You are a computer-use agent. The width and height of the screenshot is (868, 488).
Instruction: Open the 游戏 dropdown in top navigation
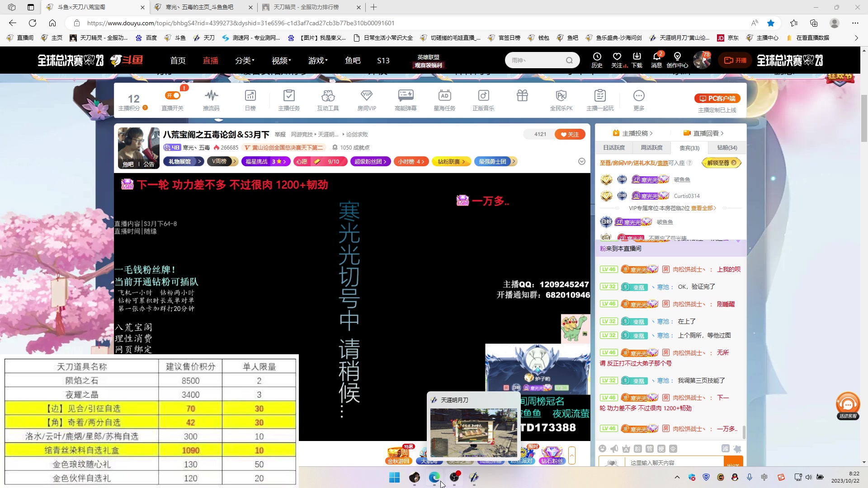pos(318,60)
